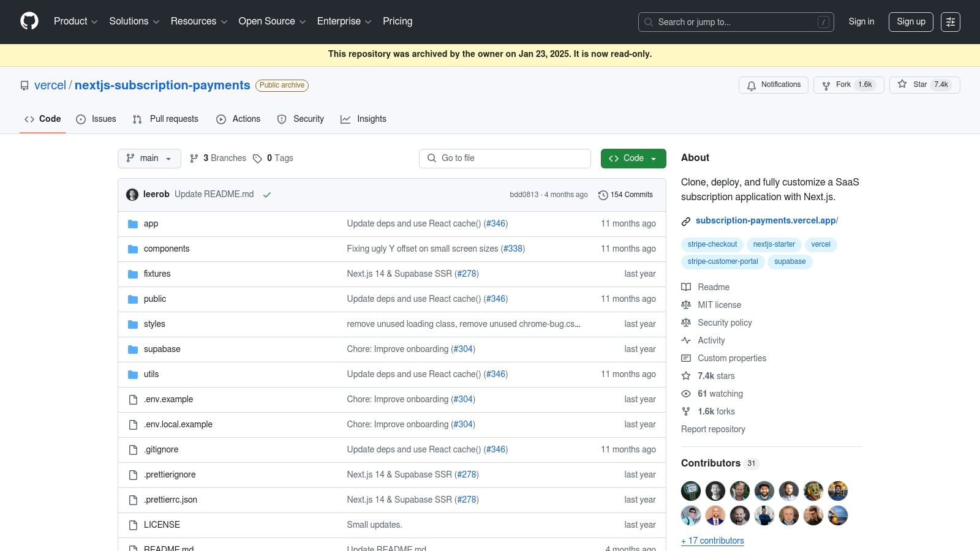View Custom properties
Screen dimensions: 980x551
724,358
